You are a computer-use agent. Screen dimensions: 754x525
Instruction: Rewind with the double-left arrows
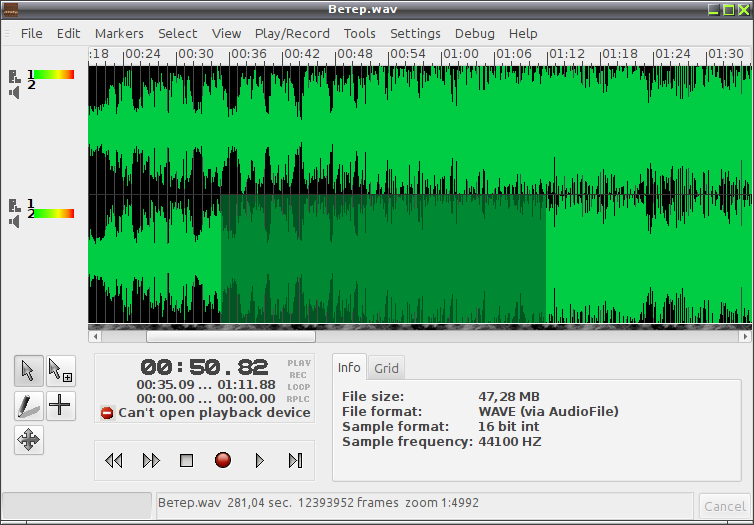(x=113, y=461)
